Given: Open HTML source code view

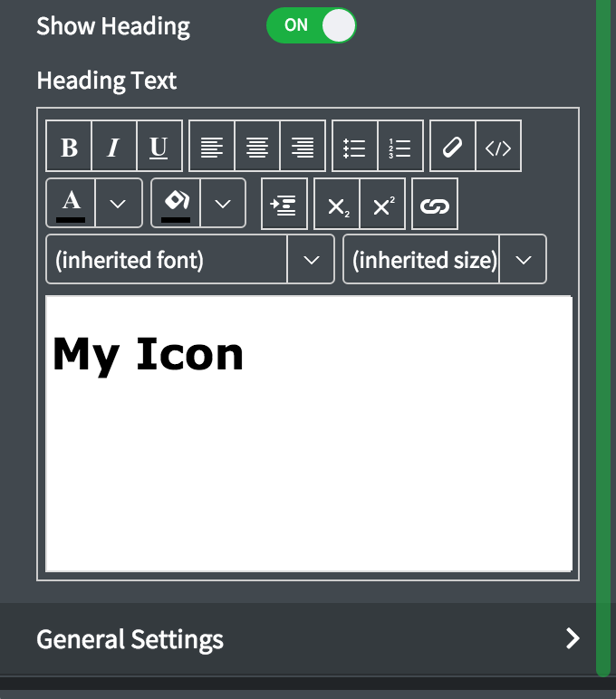Looking at the screenshot, I should pos(498,147).
